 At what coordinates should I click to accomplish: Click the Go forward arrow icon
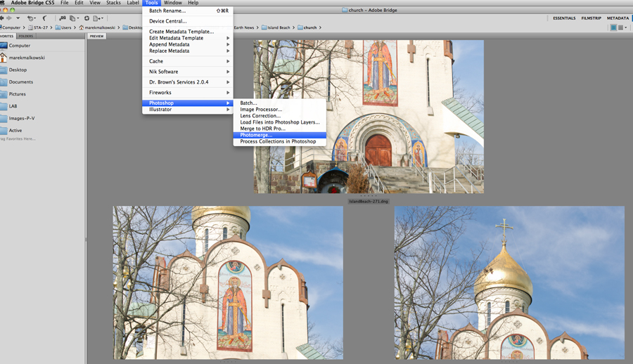click(8, 18)
